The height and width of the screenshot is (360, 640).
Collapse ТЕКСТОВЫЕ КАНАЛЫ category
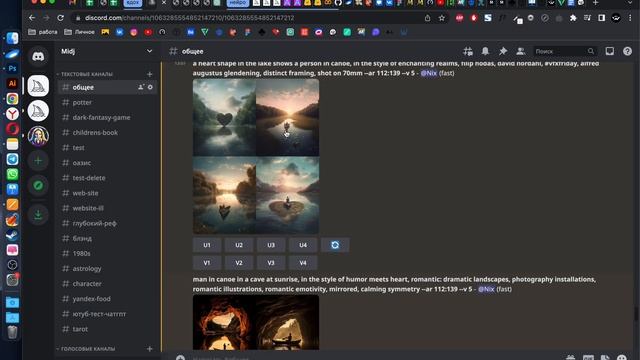(87, 74)
